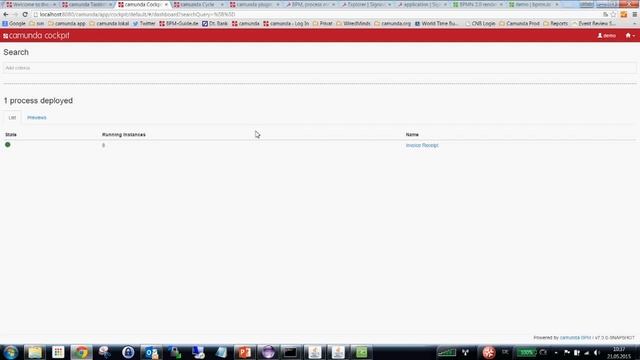Focus the Add criteria search field
The height and width of the screenshot is (360, 640).
click(320, 68)
